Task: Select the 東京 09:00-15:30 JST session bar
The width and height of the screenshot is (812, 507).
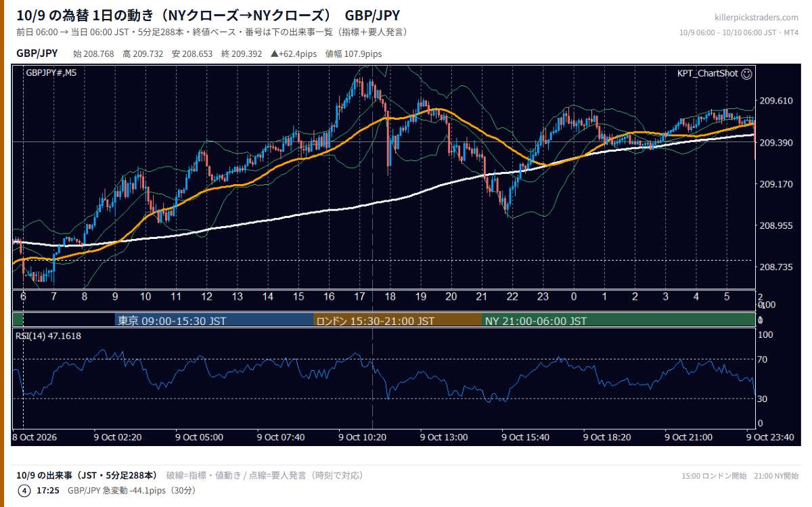Action: tap(214, 321)
